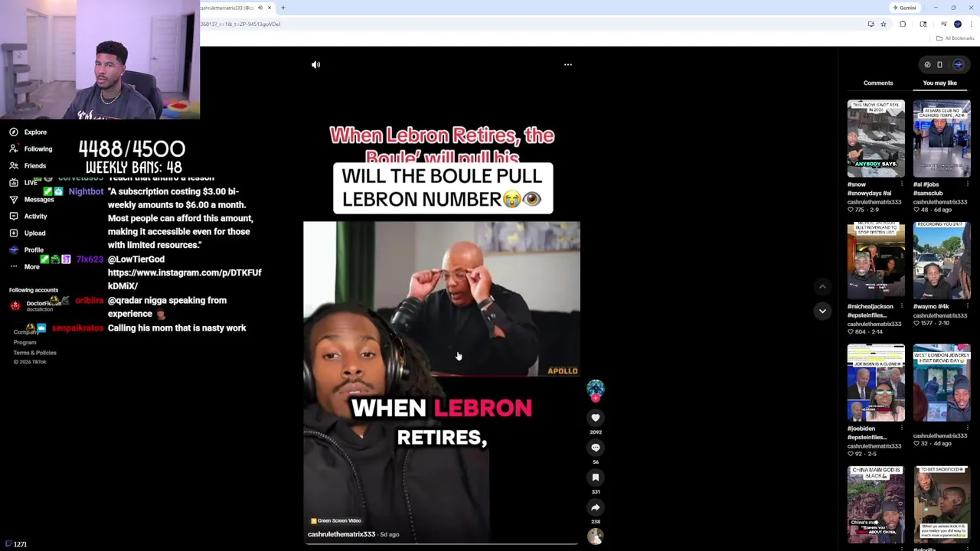Open menu for #snow video card

[x=901, y=184]
